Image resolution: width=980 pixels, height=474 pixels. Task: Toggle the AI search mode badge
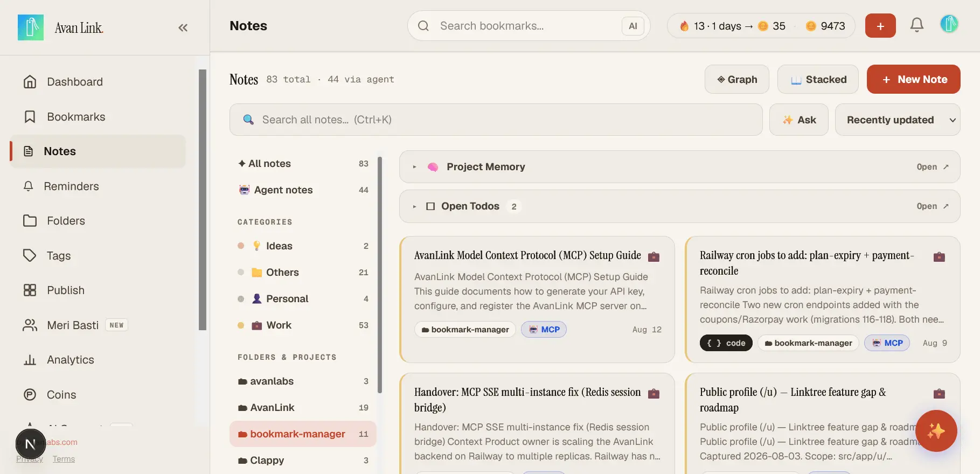pyautogui.click(x=633, y=26)
